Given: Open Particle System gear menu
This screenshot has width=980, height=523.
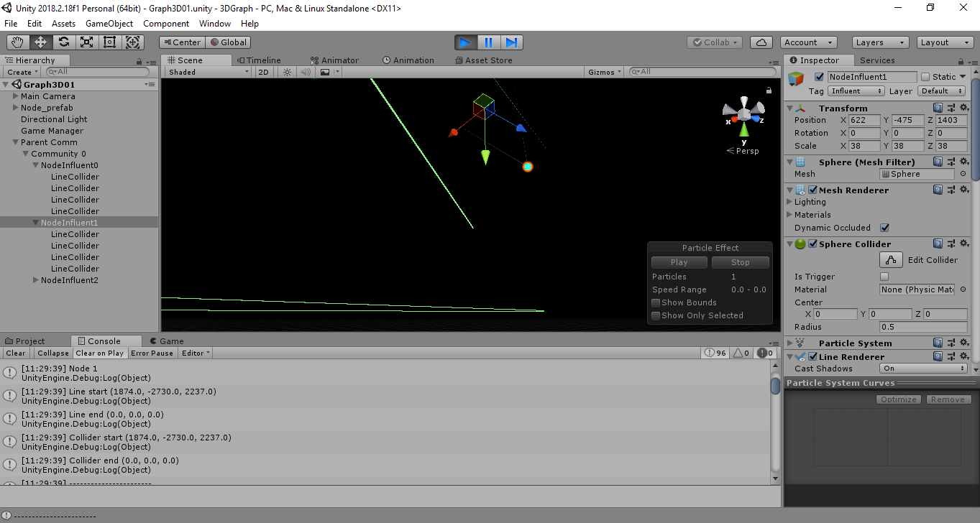Looking at the screenshot, I should point(964,343).
